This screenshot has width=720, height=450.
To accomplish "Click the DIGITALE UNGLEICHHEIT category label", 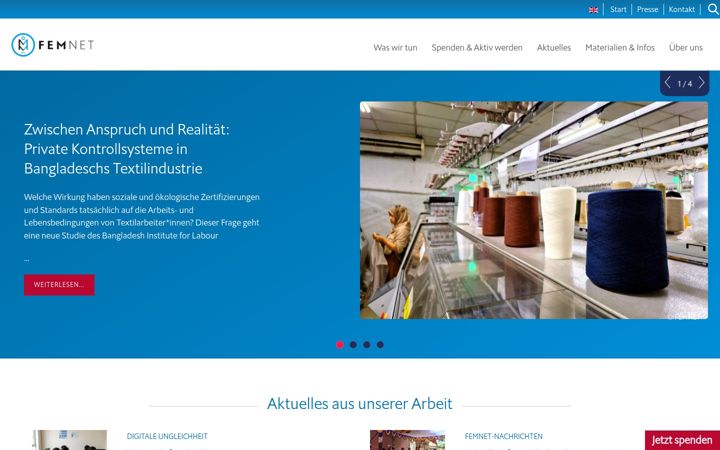I will [167, 436].
